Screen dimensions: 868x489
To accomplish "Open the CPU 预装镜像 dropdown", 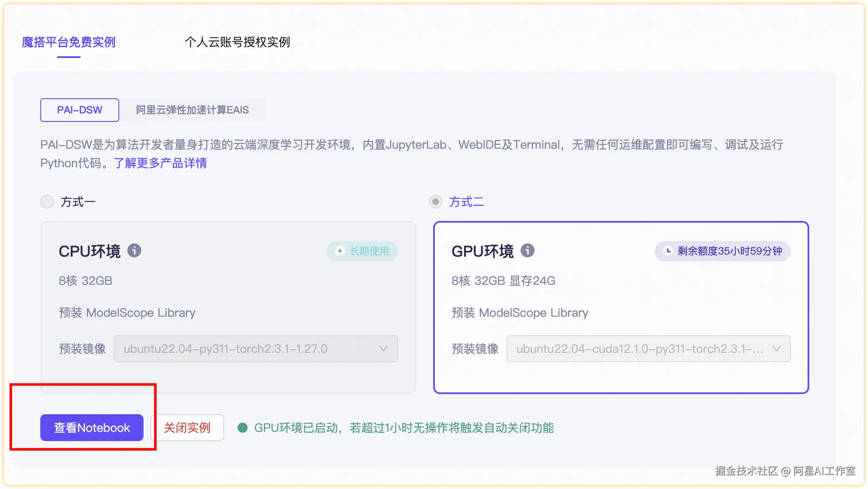I will tap(255, 349).
